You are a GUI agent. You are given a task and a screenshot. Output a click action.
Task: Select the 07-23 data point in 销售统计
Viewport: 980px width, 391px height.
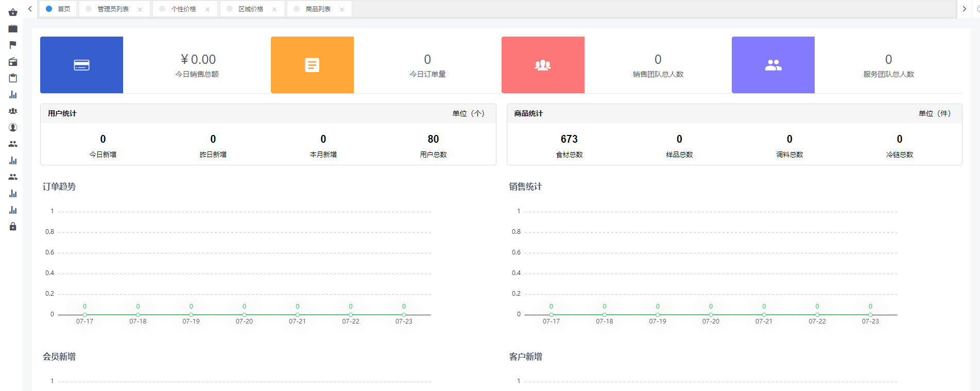tap(870, 314)
